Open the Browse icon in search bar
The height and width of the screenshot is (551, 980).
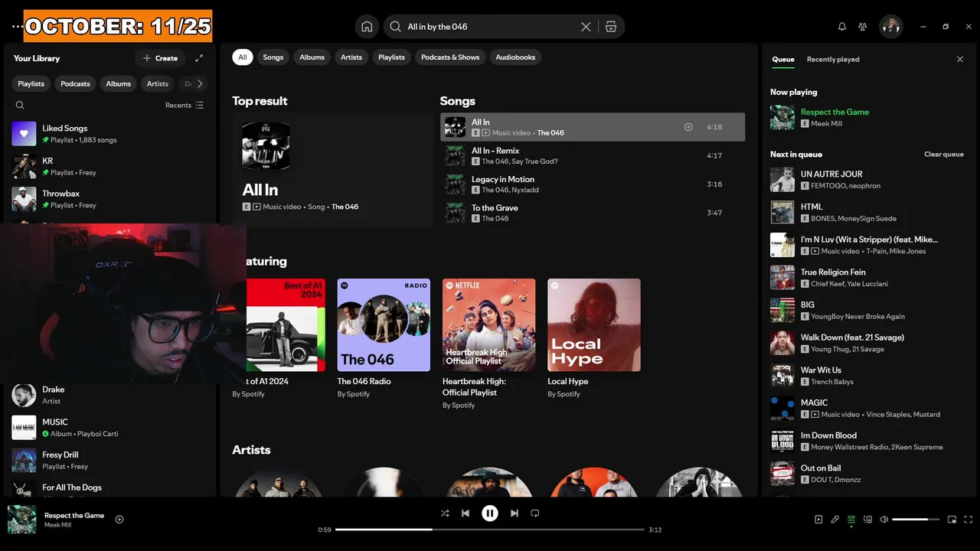611,27
